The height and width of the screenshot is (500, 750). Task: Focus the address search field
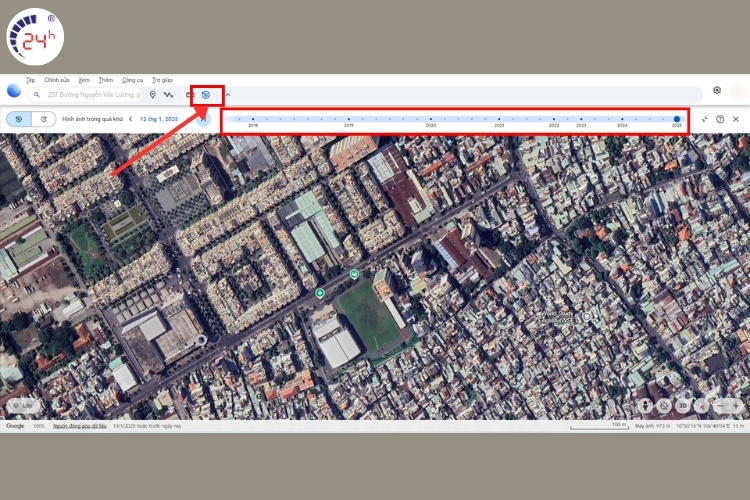tap(85, 95)
